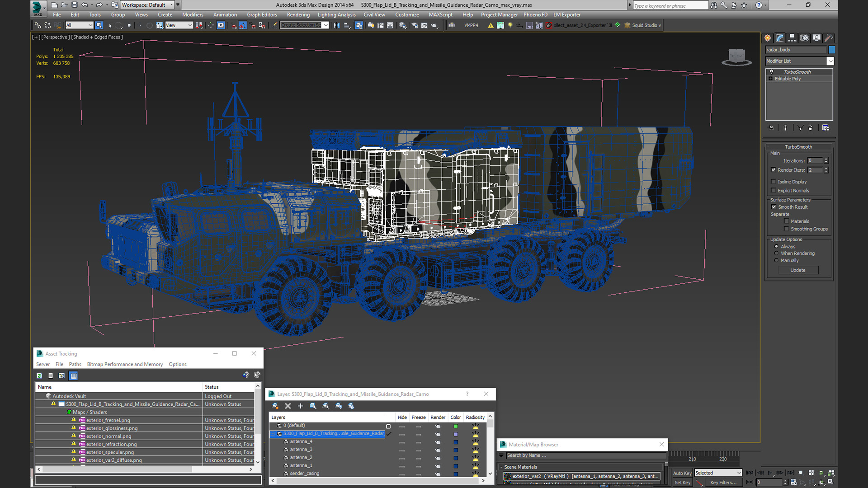Click Configure Modifier Sets icon

point(826,128)
